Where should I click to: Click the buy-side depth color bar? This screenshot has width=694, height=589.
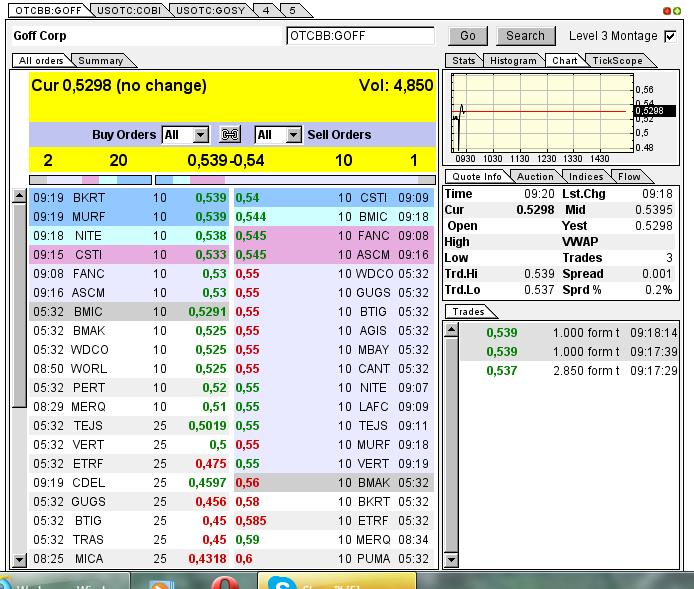pos(90,180)
